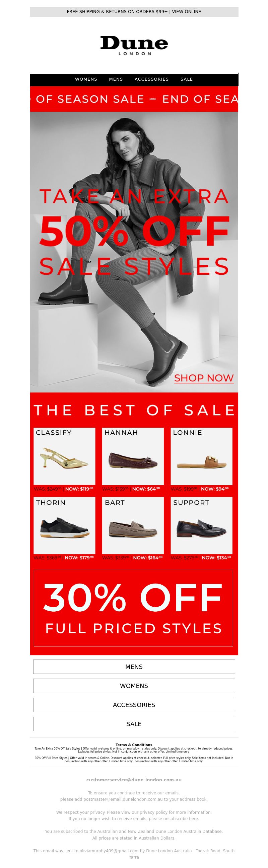Click the ACCESSORIES outlined button
268x868 pixels.
134,705
